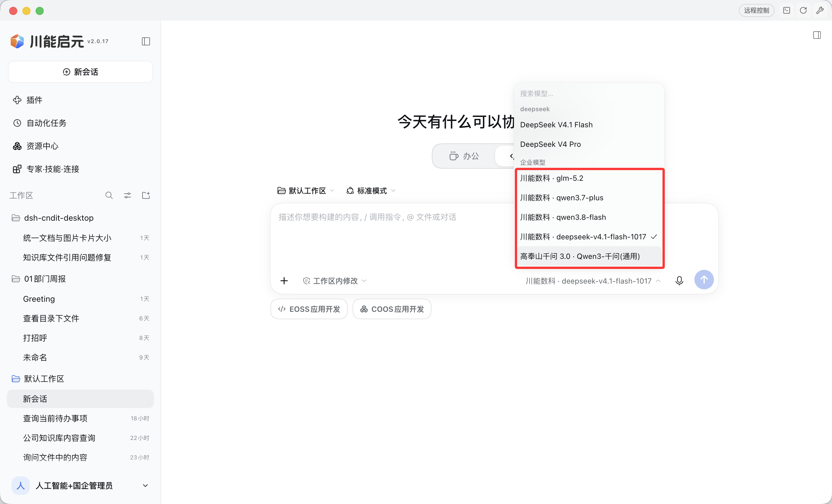
Task: Select checked 川能数科 · deepseek-v4.1-flash-1017 entry
Action: click(x=589, y=237)
